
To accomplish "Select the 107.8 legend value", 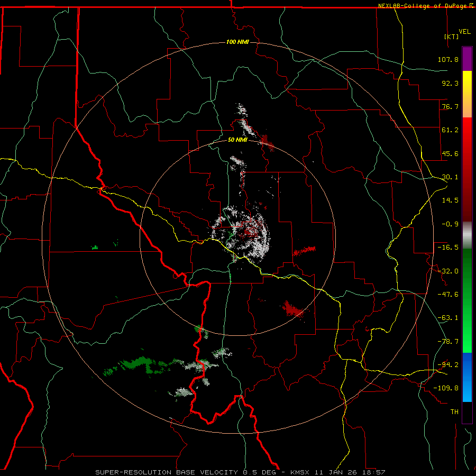I will [x=448, y=59].
